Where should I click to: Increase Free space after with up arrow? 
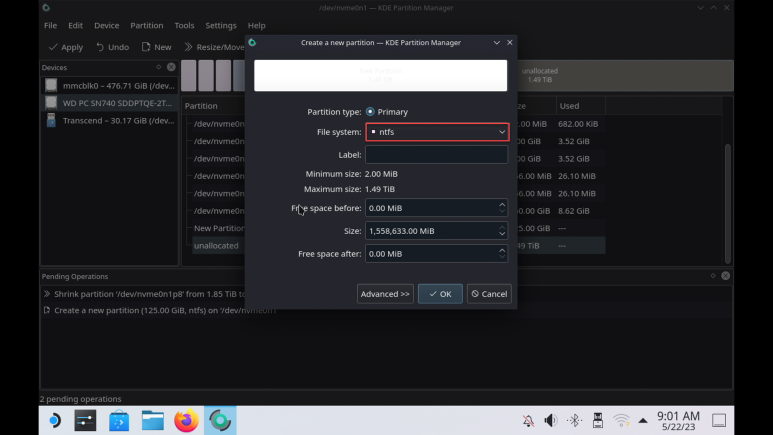502,250
